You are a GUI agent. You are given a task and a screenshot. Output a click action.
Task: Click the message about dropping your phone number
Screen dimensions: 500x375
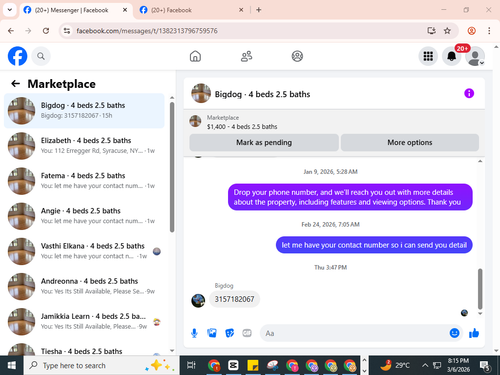350,197
